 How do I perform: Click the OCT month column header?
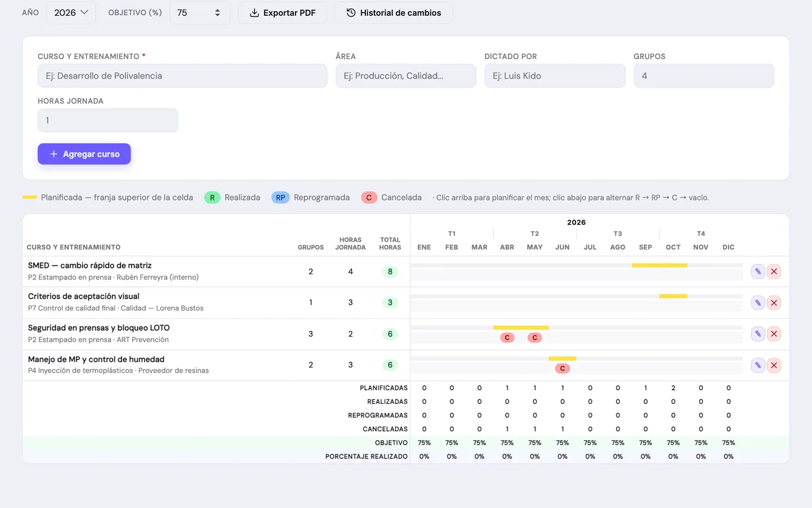pos(673,247)
